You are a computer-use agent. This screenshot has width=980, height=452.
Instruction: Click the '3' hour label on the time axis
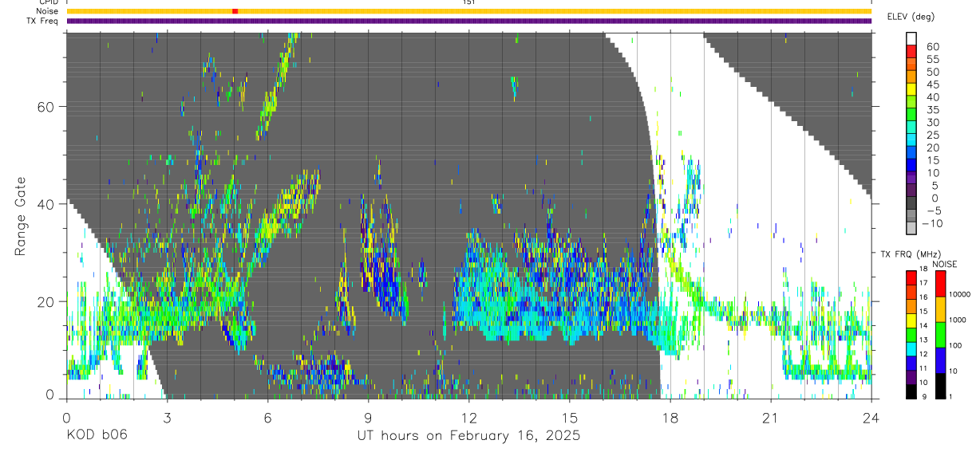point(167,418)
